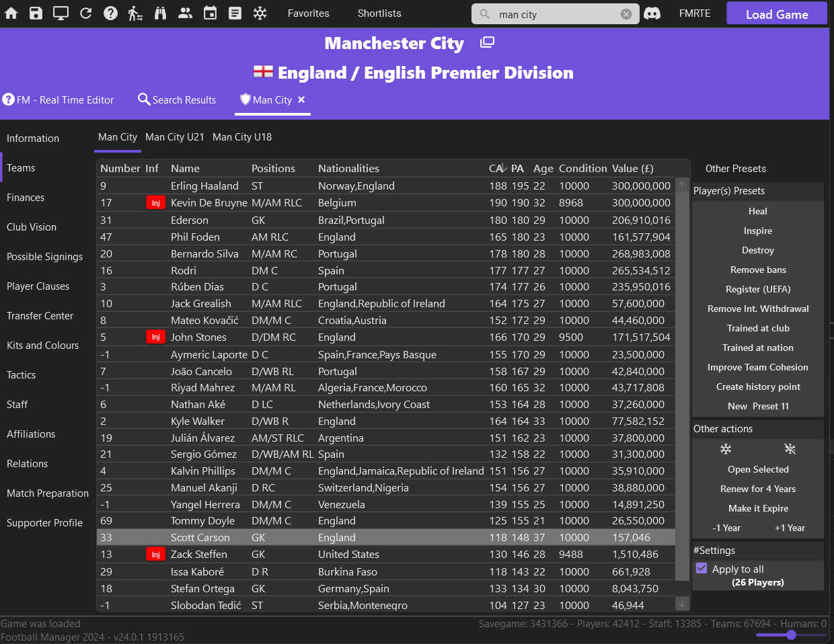834x644 pixels.
Task: Adjust the zoom slider at bottom right
Action: click(791, 635)
